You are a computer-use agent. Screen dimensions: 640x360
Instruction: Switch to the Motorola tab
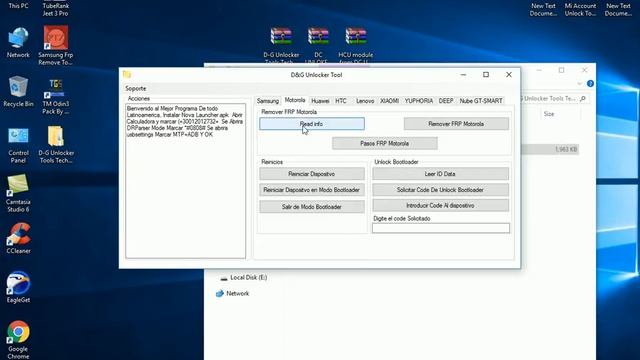[x=295, y=100]
